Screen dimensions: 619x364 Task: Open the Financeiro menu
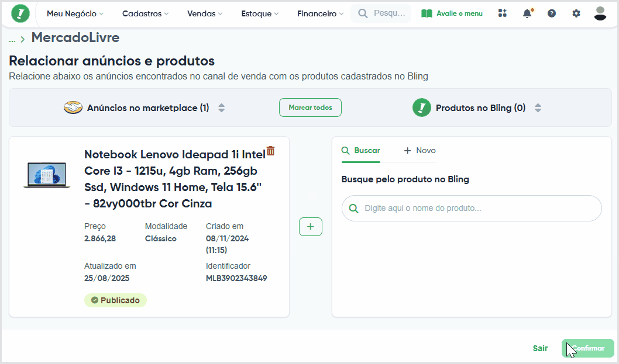click(320, 13)
